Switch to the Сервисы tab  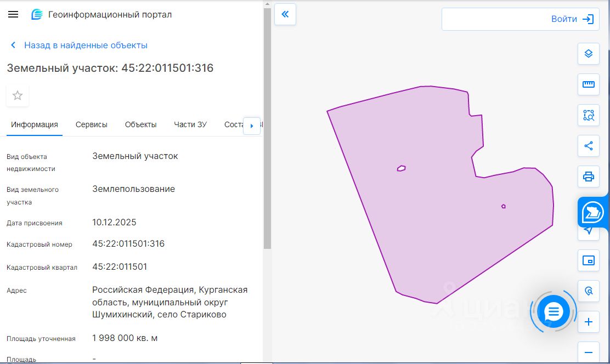(x=92, y=125)
